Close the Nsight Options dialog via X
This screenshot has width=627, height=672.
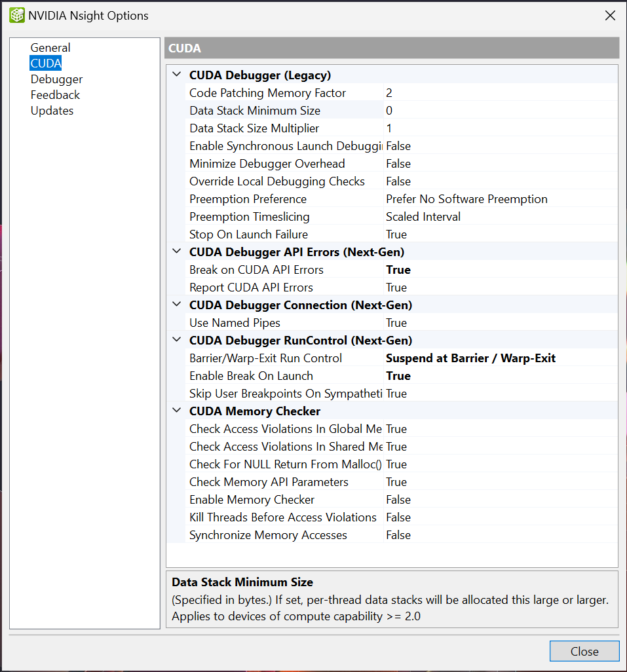(x=610, y=16)
